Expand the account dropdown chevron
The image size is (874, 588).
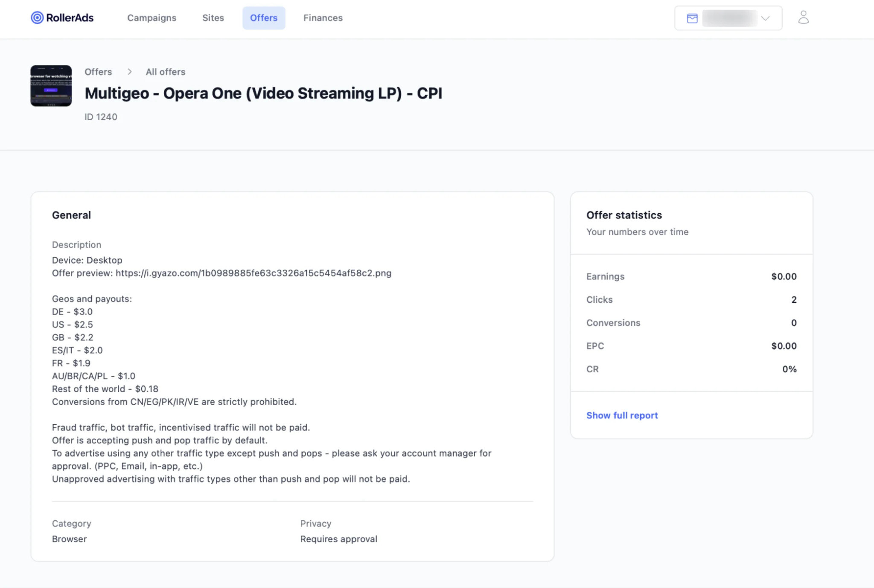click(x=765, y=18)
